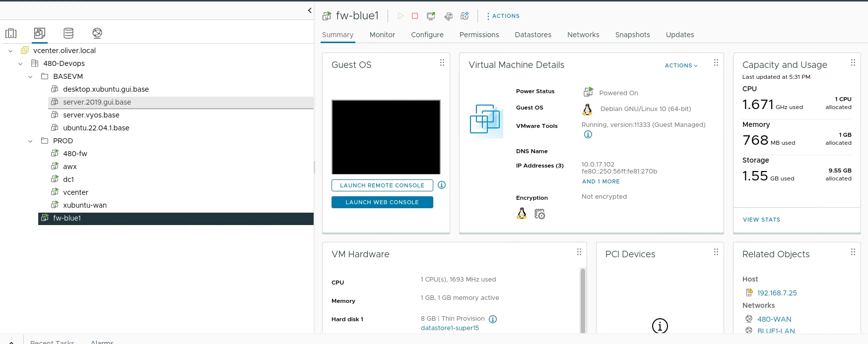Open host 192.168.7.25 link
The image size is (868, 344).
pyautogui.click(x=777, y=293)
